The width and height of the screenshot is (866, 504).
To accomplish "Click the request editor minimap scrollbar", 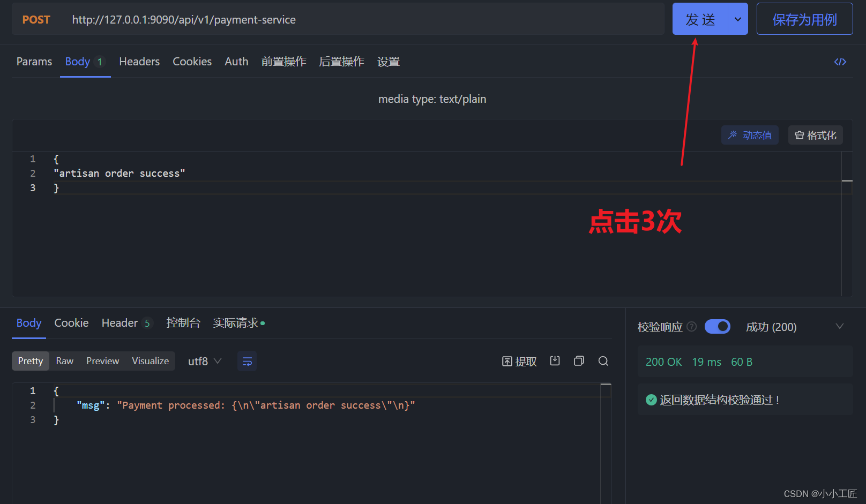I will (847, 224).
